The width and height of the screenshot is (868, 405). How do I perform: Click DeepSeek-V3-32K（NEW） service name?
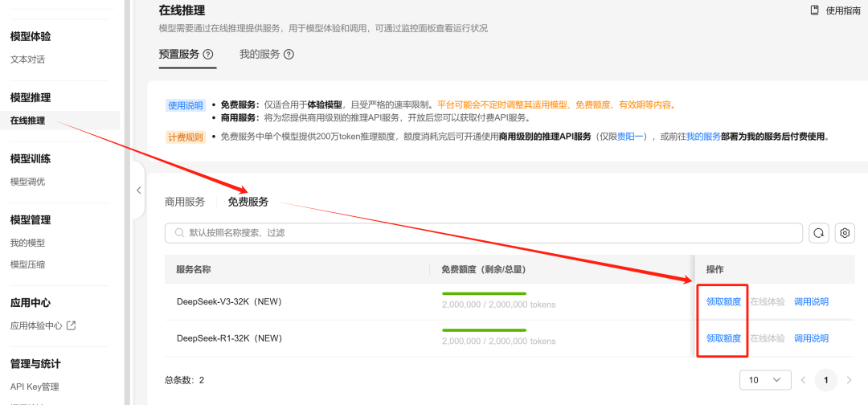229,301
